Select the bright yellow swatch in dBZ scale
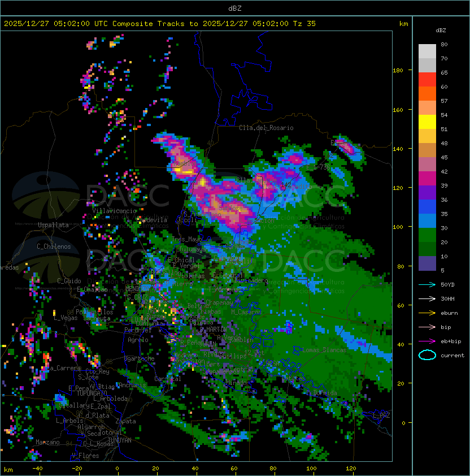Image resolution: width=470 pixels, height=476 pixels. click(x=427, y=122)
